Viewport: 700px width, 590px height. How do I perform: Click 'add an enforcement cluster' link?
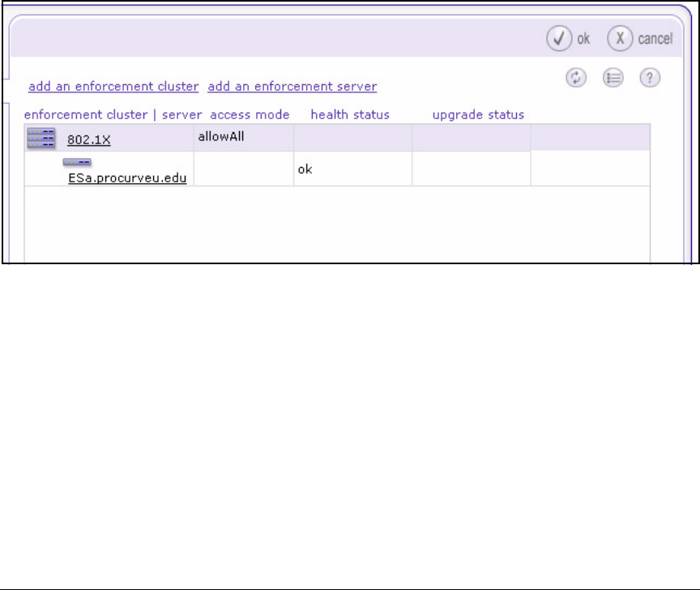(x=113, y=86)
